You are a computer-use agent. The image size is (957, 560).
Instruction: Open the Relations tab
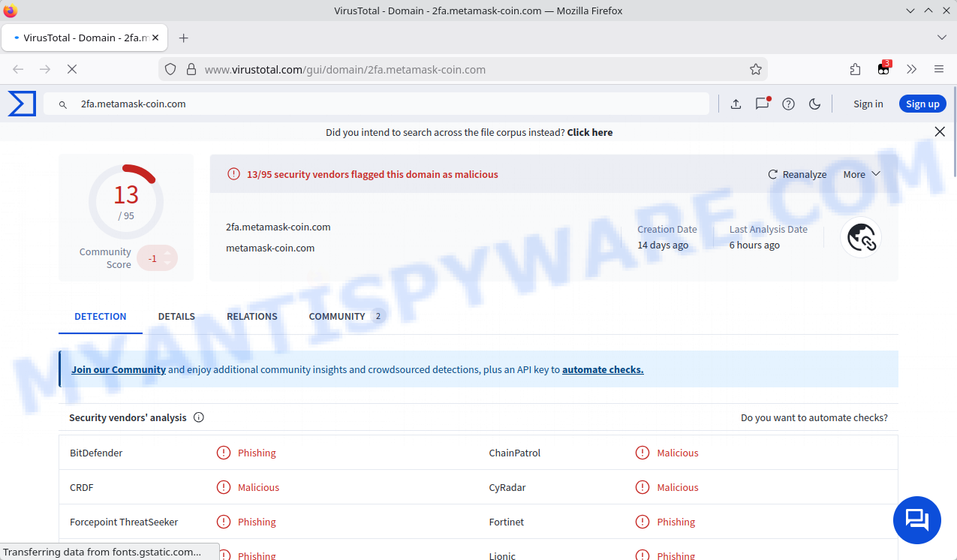(x=252, y=316)
